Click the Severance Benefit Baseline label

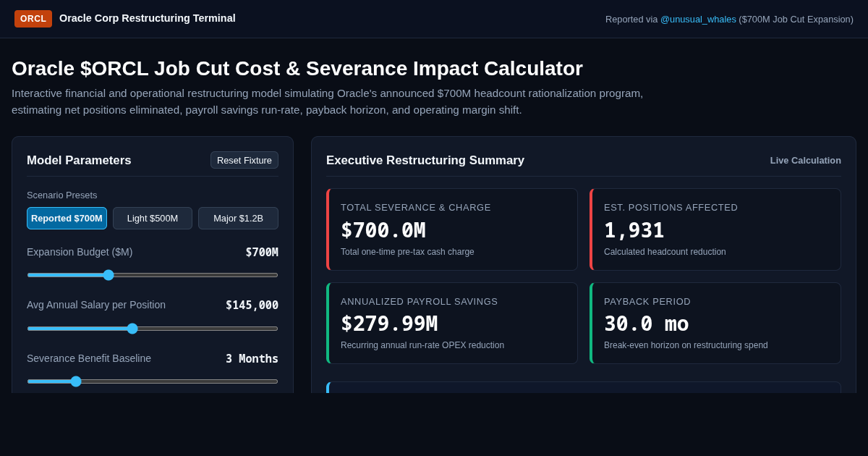point(89,358)
